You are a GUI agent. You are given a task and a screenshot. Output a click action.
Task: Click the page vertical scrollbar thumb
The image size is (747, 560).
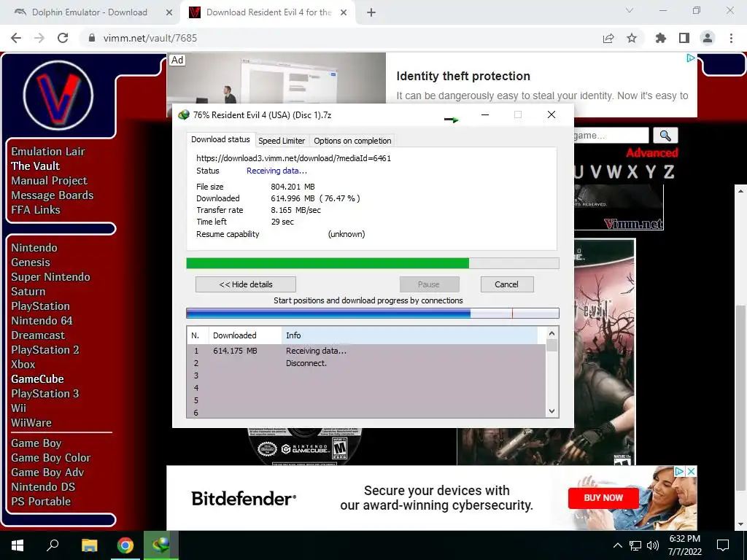coord(740,397)
